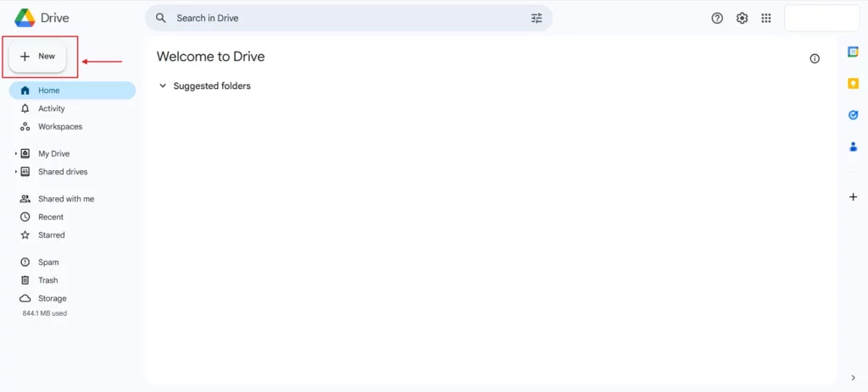
Task: Show the view details info icon
Action: pos(815,58)
